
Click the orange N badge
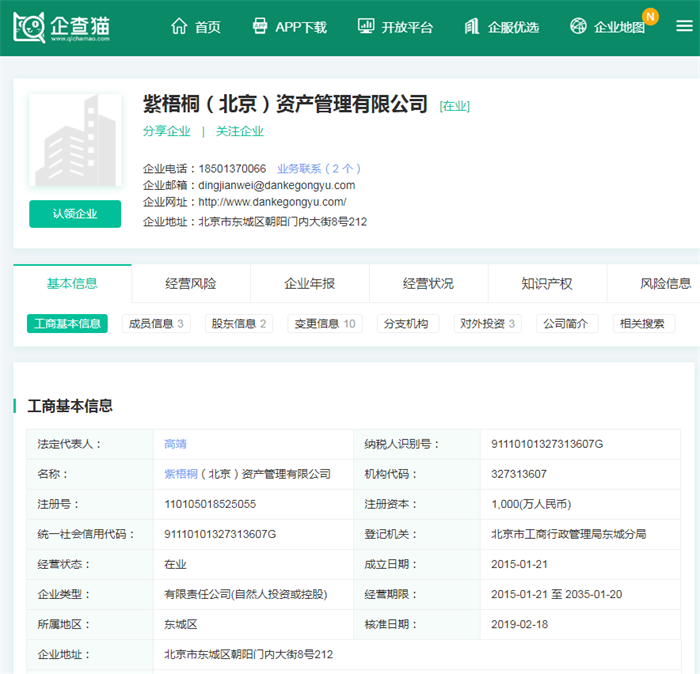click(x=650, y=17)
